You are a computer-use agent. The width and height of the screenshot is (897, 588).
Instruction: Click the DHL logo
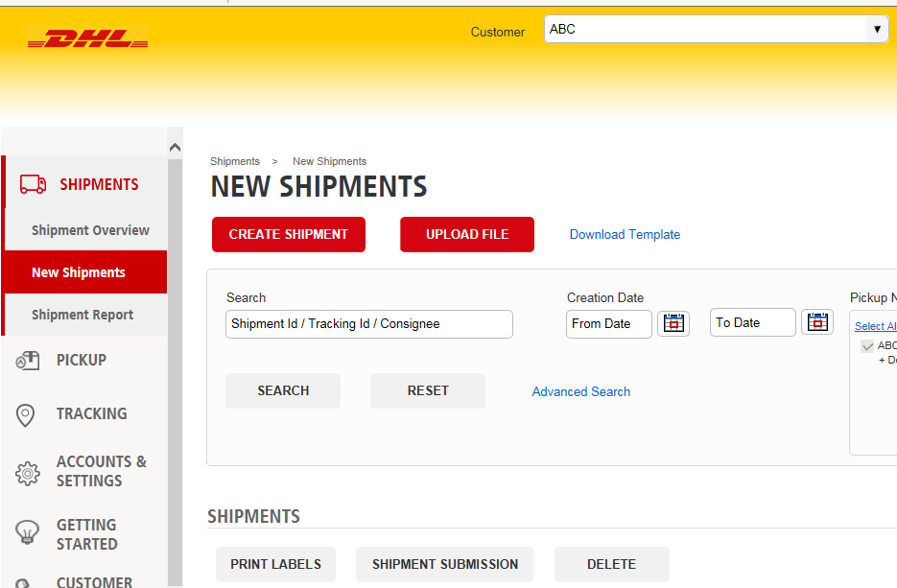coord(87,40)
